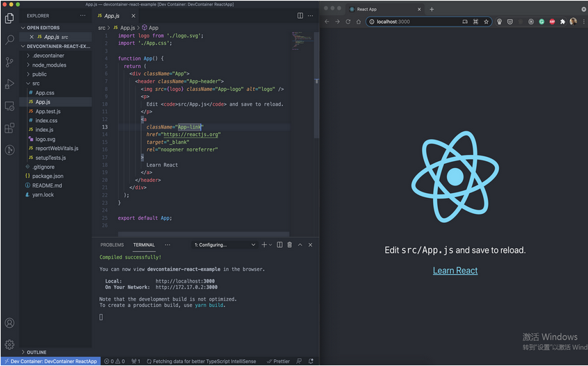This screenshot has height=366, width=588.
Task: Open the Search view in the activity bar
Action: (10, 40)
